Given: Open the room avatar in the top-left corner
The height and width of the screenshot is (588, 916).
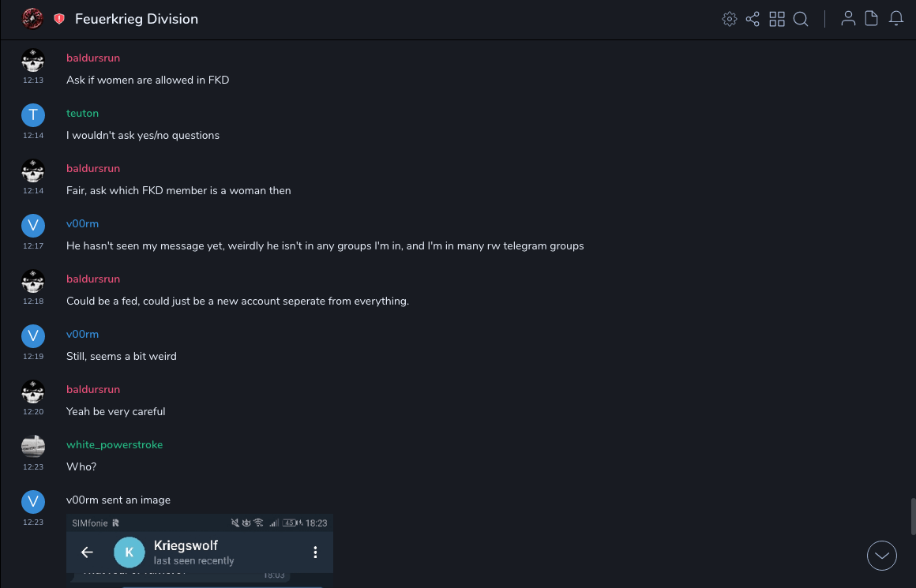Looking at the screenshot, I should (32, 19).
